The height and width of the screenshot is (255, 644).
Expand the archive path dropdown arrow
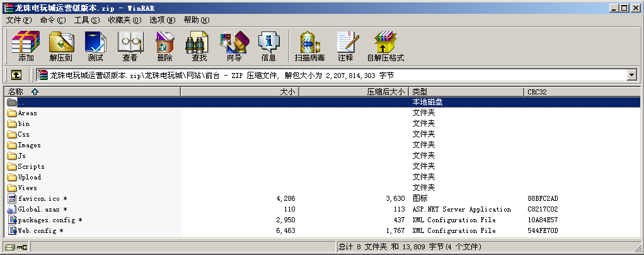[631, 75]
